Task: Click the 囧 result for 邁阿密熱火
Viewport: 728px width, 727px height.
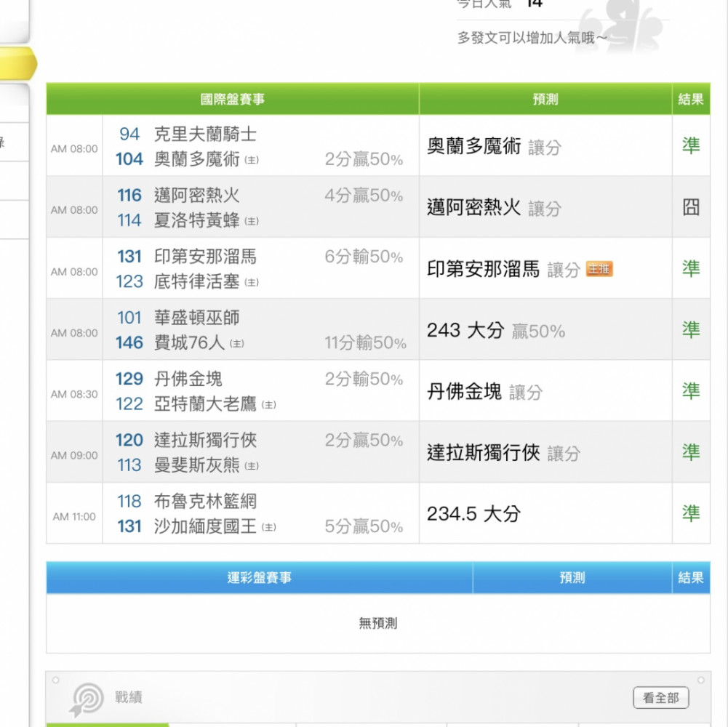Action: 691,207
